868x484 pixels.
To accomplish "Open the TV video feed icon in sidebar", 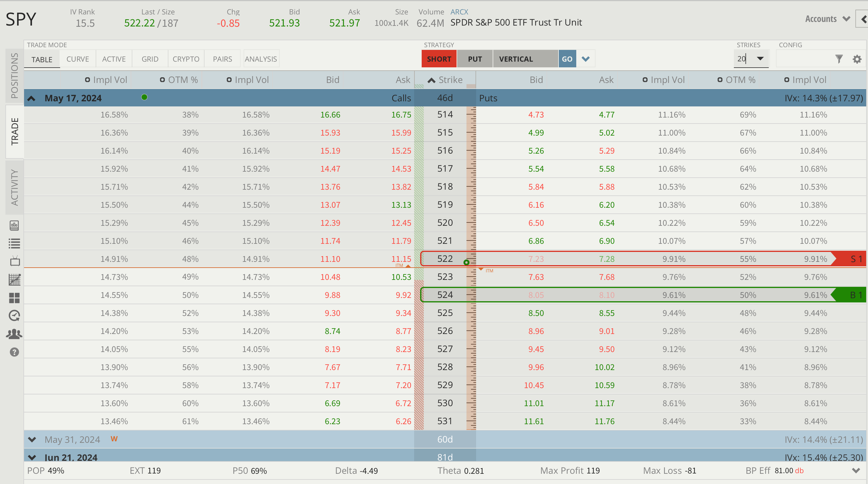I will [14, 261].
